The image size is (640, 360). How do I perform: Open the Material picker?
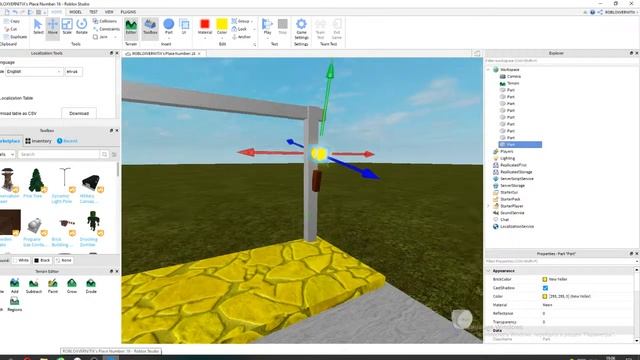click(x=205, y=28)
